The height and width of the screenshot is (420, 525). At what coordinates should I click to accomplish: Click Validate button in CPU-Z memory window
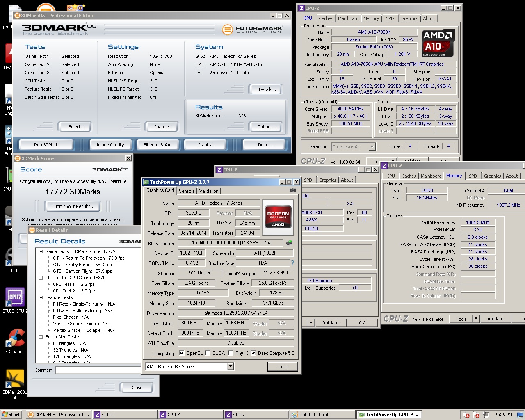click(x=495, y=319)
